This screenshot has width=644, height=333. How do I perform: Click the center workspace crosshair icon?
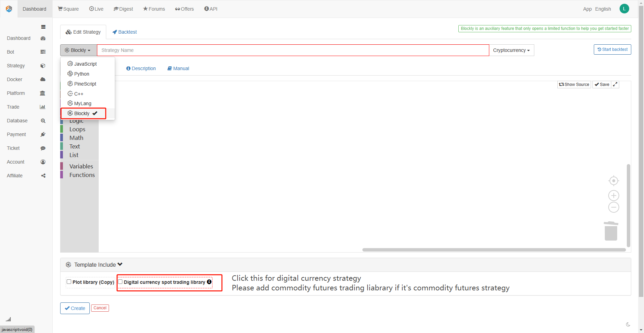[613, 180]
